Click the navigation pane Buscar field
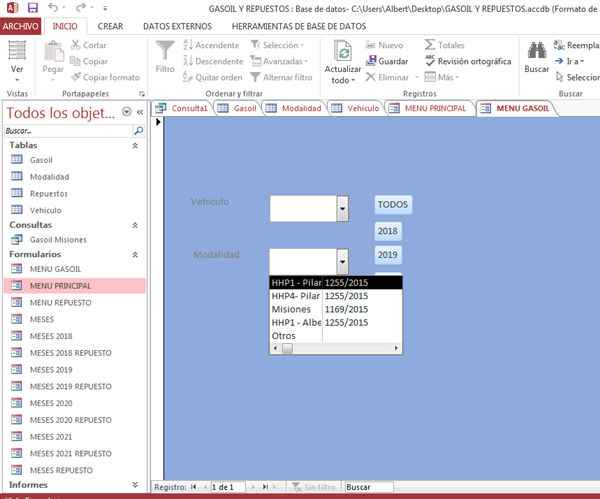The image size is (600, 499). pos(68,131)
